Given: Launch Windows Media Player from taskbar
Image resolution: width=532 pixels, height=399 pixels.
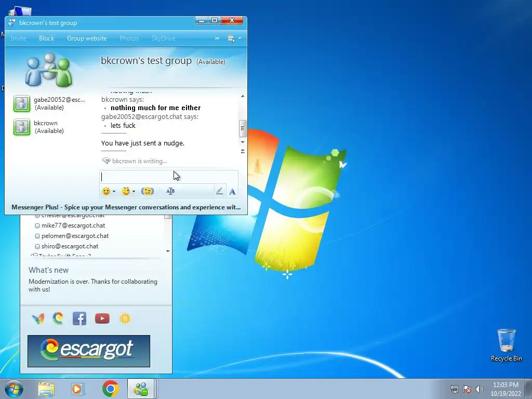Looking at the screenshot, I should click(x=78, y=389).
